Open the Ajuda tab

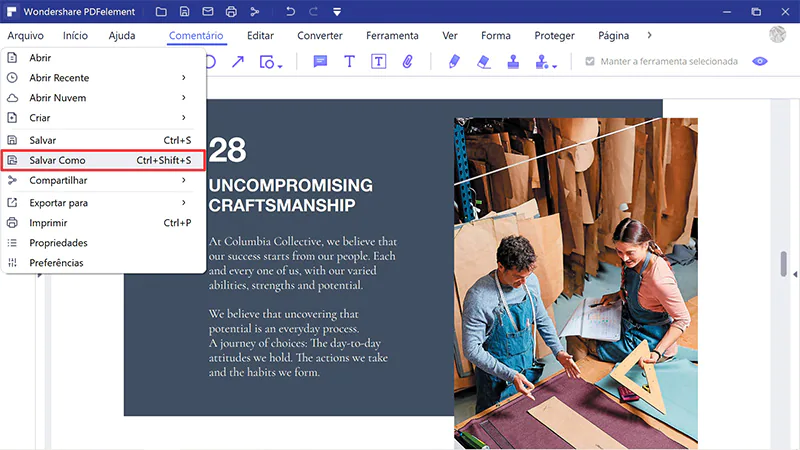pyautogui.click(x=122, y=36)
